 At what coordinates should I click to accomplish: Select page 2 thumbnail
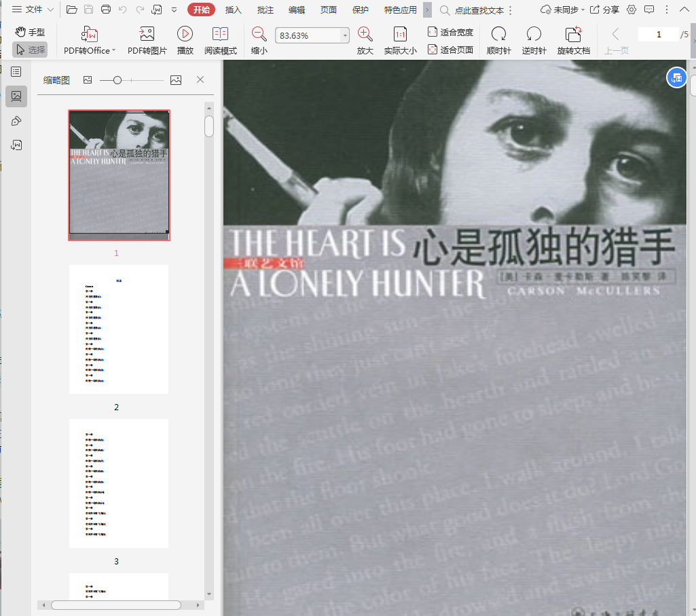(x=119, y=329)
